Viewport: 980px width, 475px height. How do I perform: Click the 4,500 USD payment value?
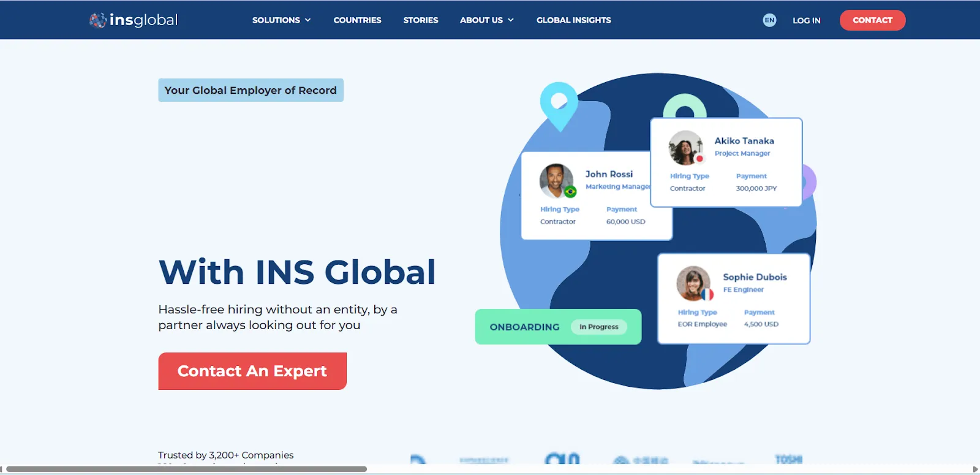point(761,324)
